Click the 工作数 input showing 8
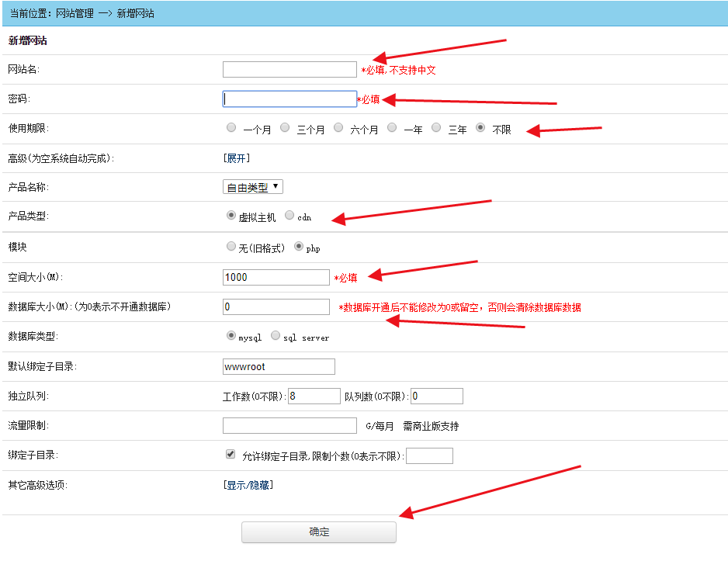Viewport: 728px width, 561px height. (x=314, y=396)
